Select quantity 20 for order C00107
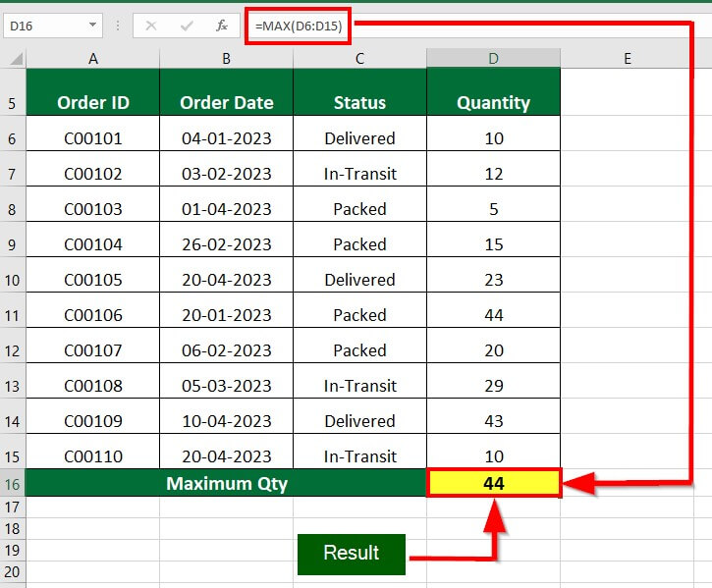The width and height of the screenshot is (712, 588). tap(494, 346)
